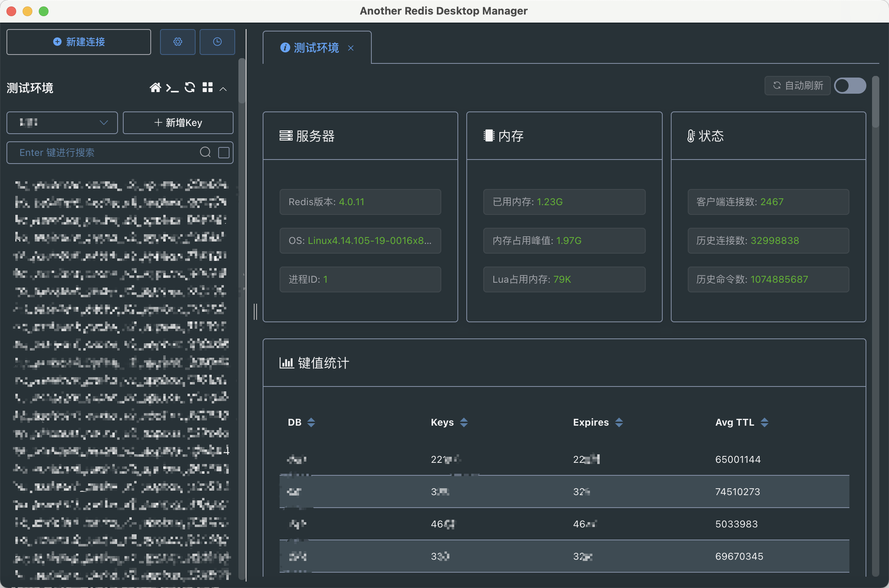Open the database selection dropdown

pos(62,123)
